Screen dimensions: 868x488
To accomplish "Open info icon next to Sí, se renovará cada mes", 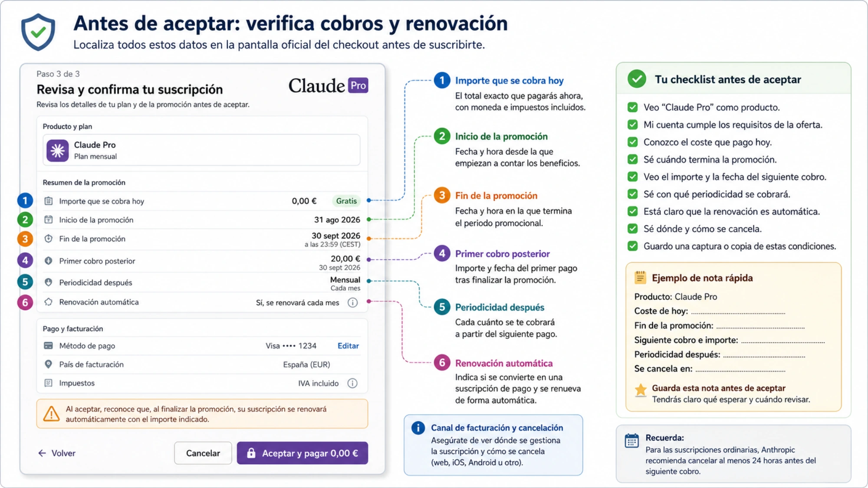I will (x=353, y=302).
